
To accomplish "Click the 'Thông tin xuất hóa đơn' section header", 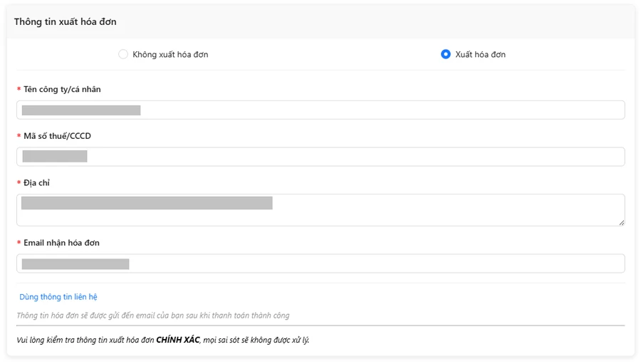I will point(66,21).
